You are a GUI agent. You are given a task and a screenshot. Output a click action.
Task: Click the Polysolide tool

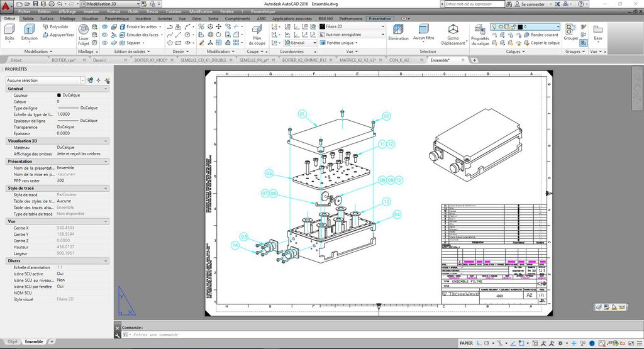coord(55,27)
